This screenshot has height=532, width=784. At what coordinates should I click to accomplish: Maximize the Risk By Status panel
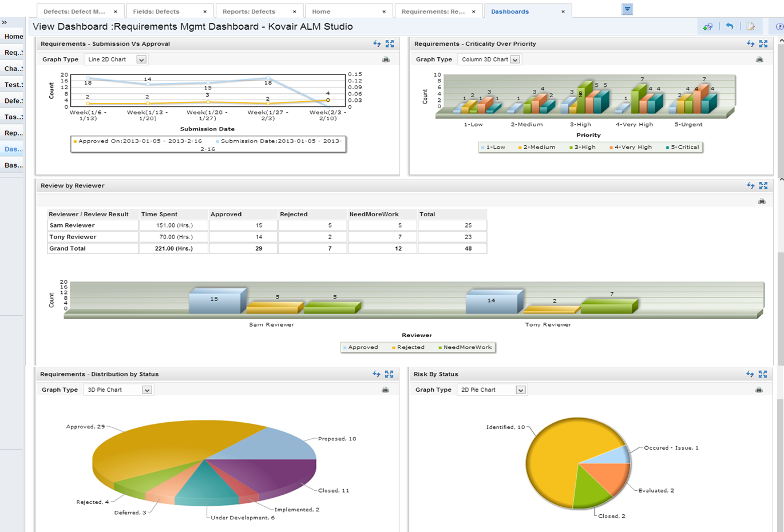(763, 374)
